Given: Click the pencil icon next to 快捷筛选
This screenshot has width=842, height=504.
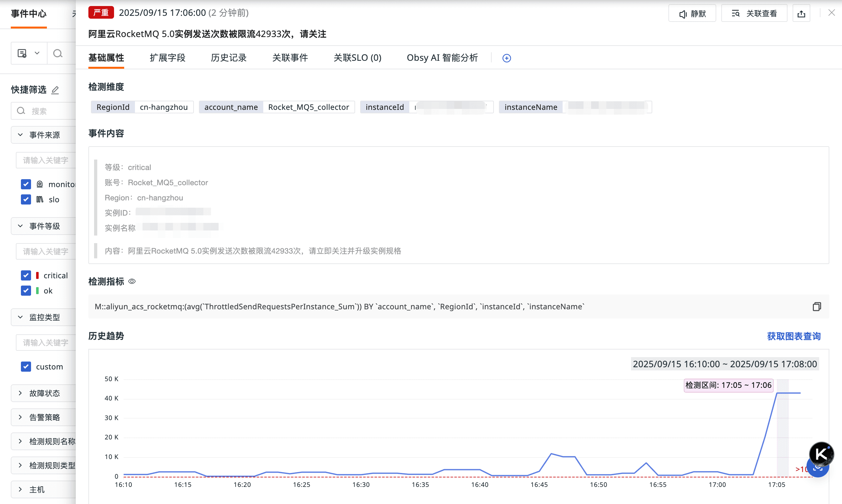Looking at the screenshot, I should [x=55, y=90].
